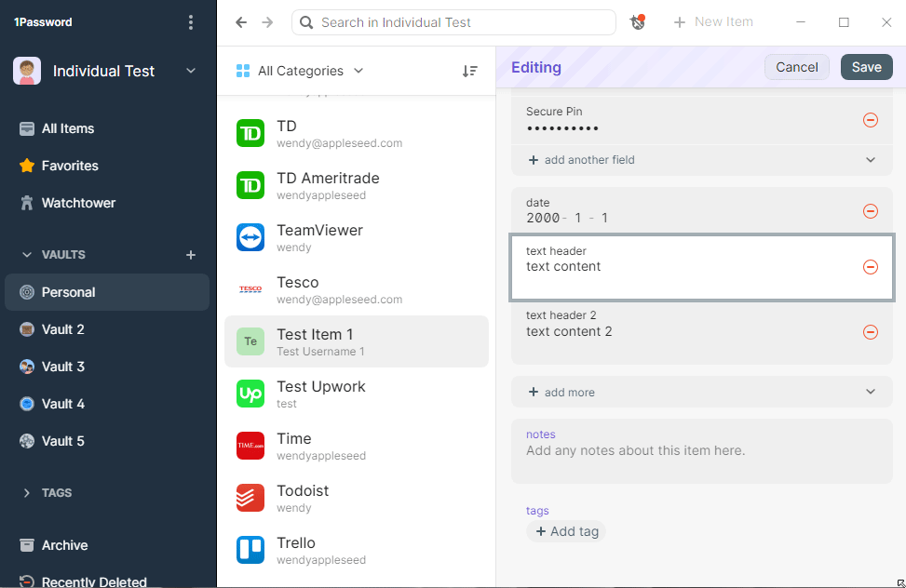
Task: Select Vault 3 in the sidebar
Action: pyautogui.click(x=63, y=367)
